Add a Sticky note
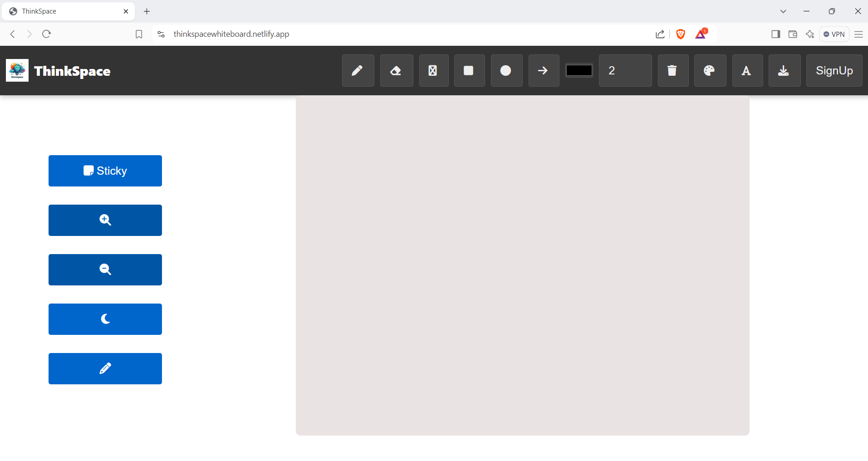 point(105,171)
